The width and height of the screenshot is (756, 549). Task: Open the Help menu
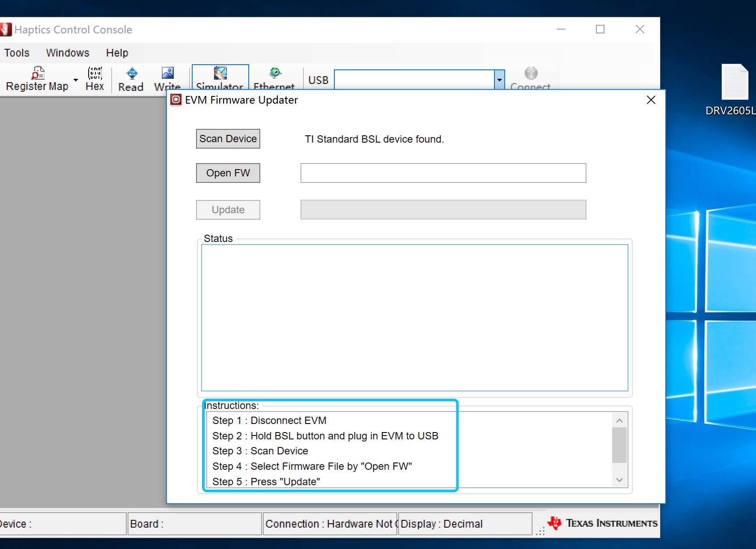point(117,53)
